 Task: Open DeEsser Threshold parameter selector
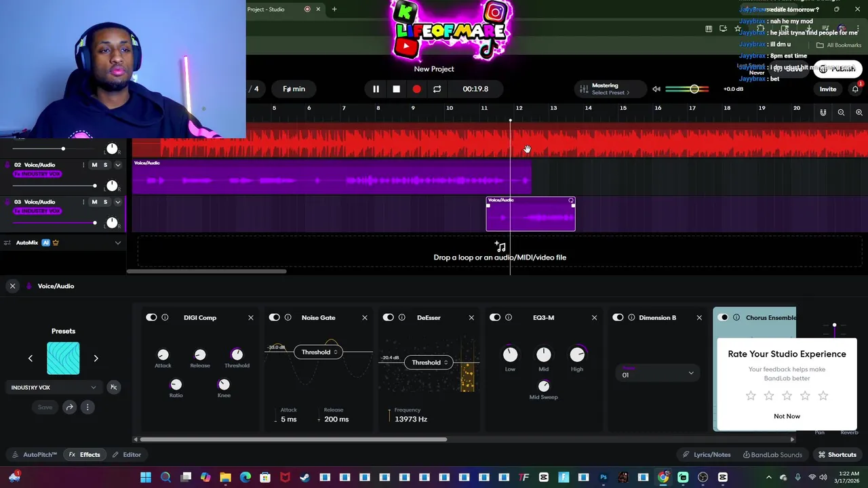click(429, 363)
